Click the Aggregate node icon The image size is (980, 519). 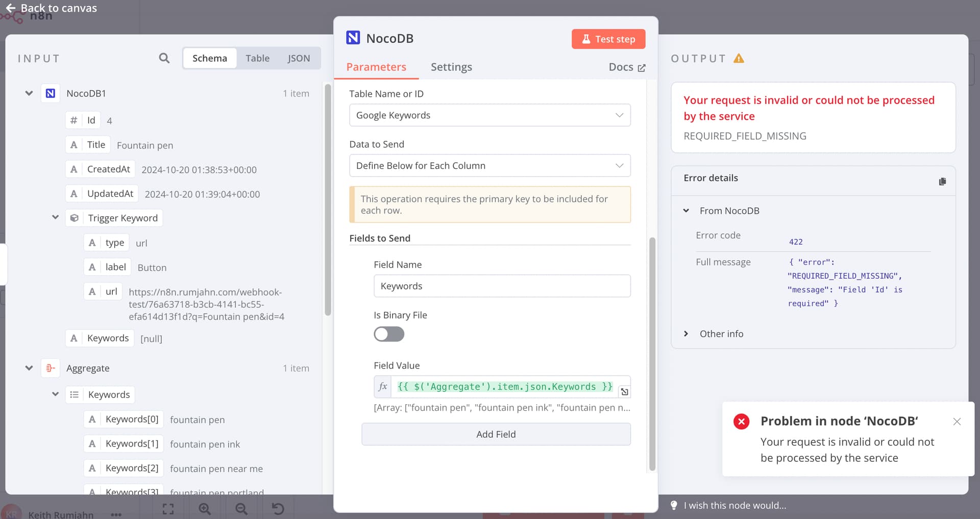tap(51, 368)
